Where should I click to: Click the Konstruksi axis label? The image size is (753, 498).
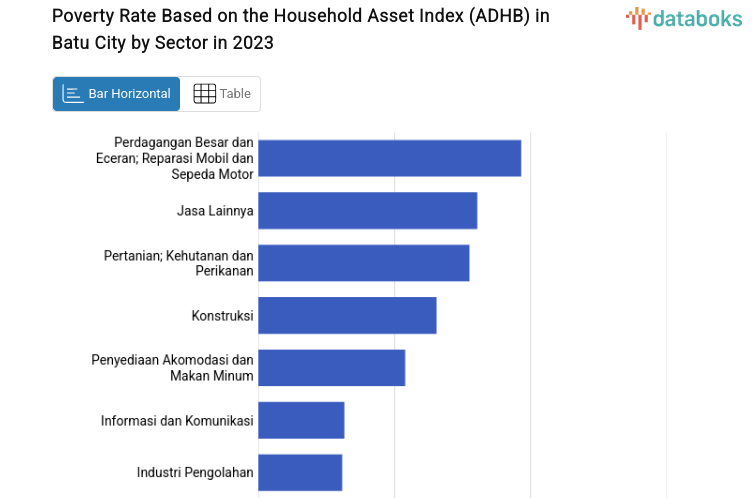(222, 316)
